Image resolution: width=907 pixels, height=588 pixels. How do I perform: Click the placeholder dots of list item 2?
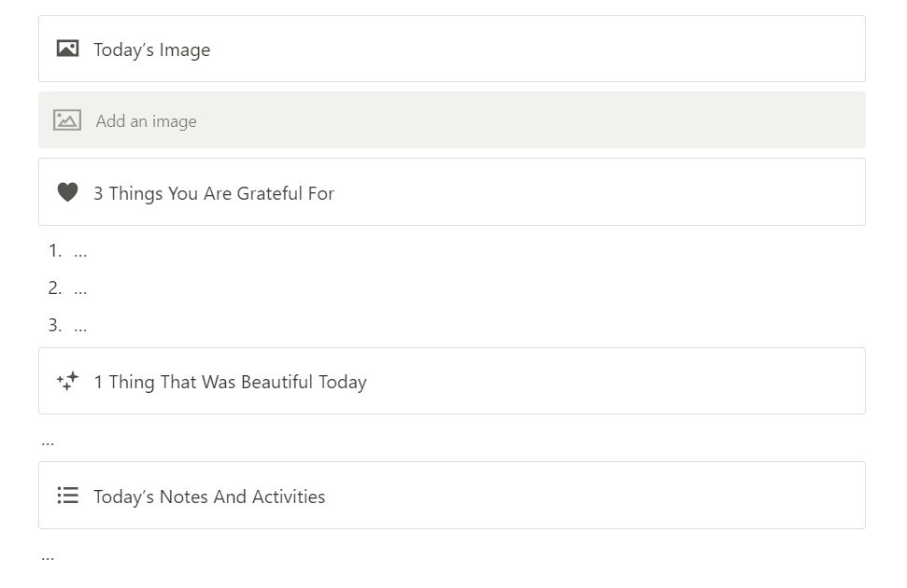pyautogui.click(x=80, y=289)
